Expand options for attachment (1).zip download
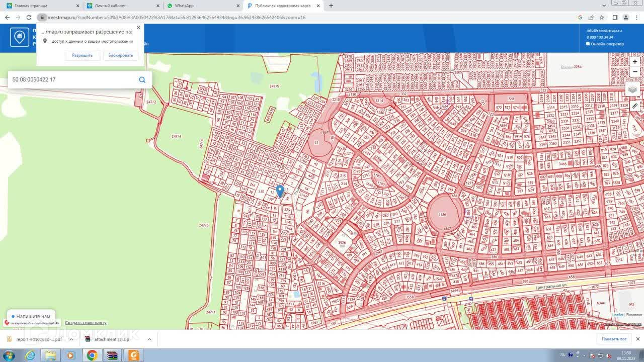 click(149, 339)
